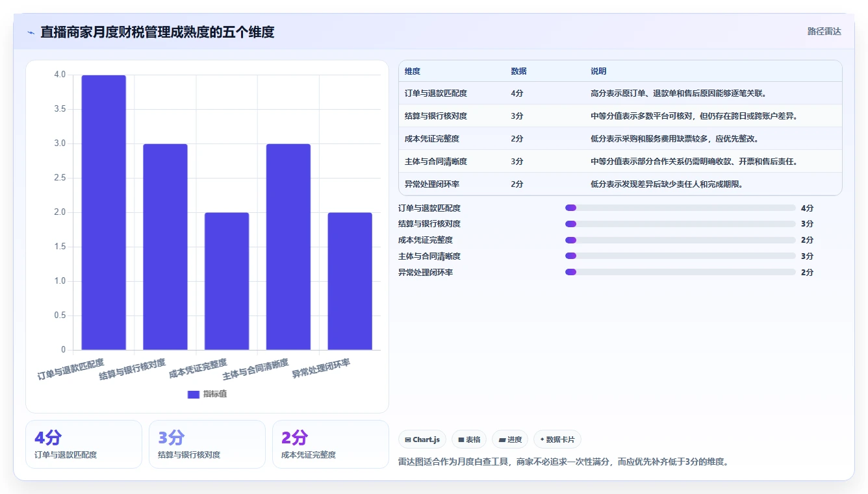
Task: Select 结算与银行核对度 cell in the table
Action: tap(436, 116)
